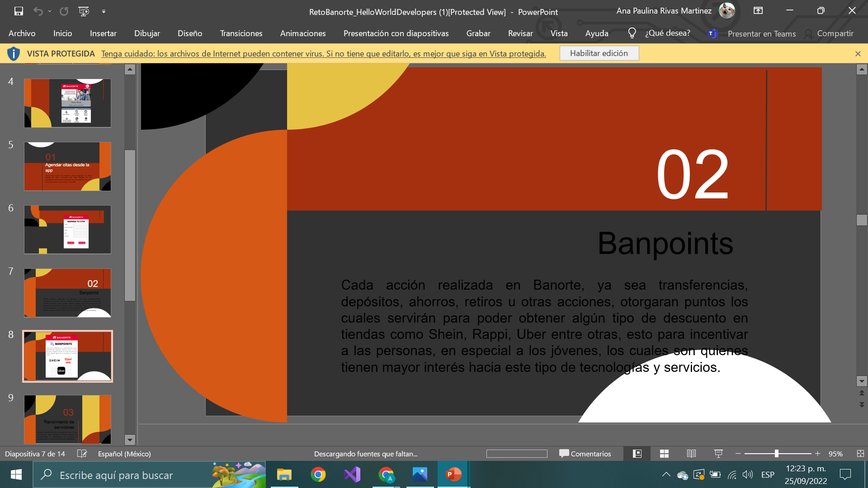Viewport: 868px width, 488px height.
Task: Click the zoom slider handle
Action: point(777,454)
